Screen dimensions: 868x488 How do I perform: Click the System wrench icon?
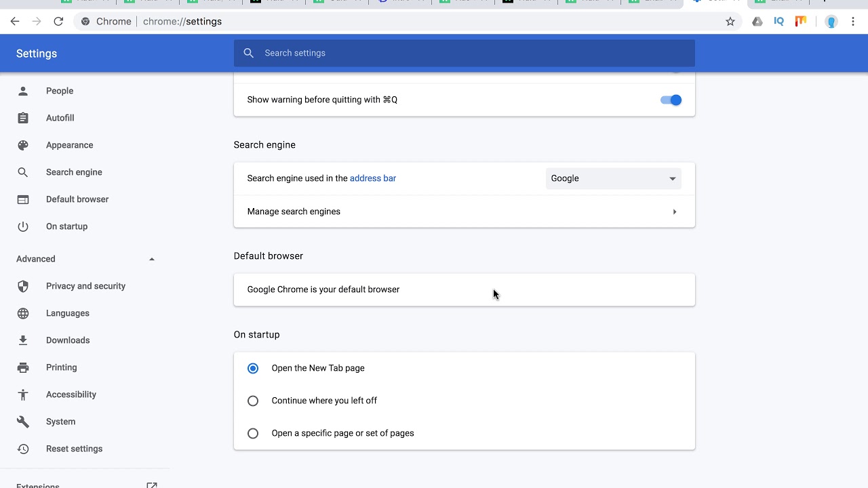pyautogui.click(x=23, y=422)
